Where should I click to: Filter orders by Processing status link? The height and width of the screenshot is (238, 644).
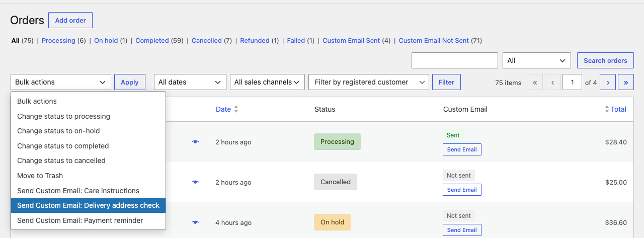pyautogui.click(x=58, y=40)
